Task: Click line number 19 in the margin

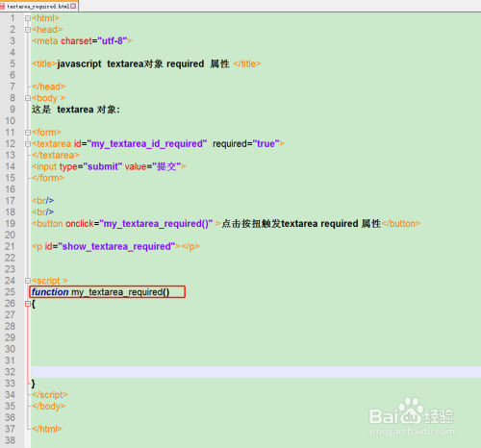Action: [10, 224]
